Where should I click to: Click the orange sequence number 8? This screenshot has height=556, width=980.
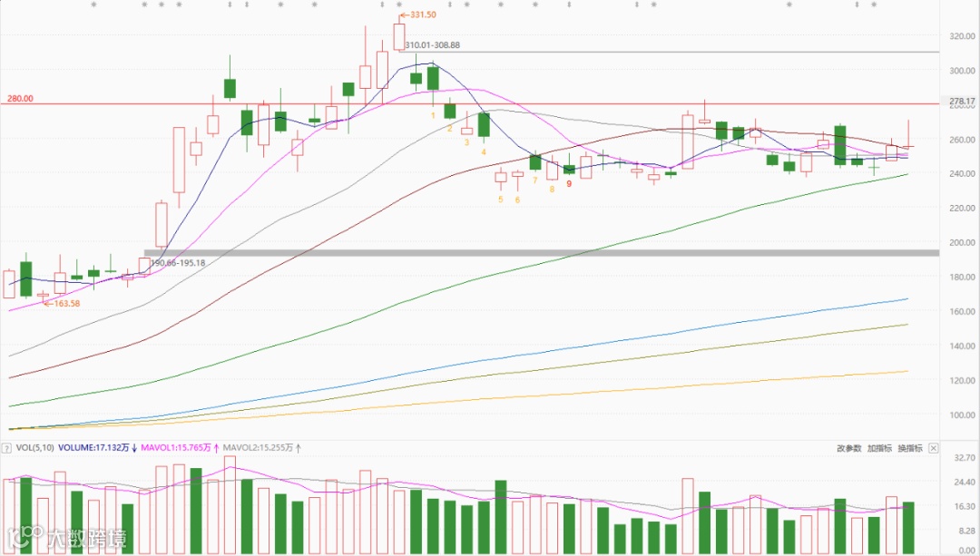point(552,190)
